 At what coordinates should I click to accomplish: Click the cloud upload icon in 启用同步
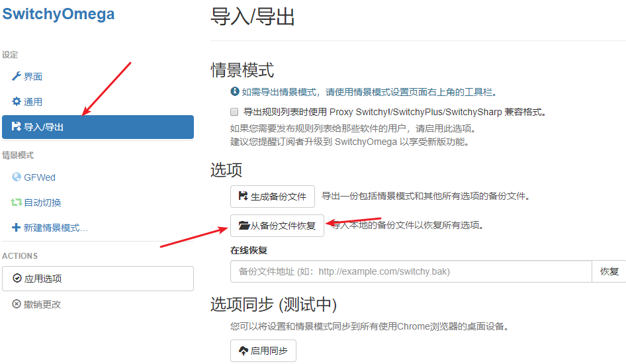[243, 350]
